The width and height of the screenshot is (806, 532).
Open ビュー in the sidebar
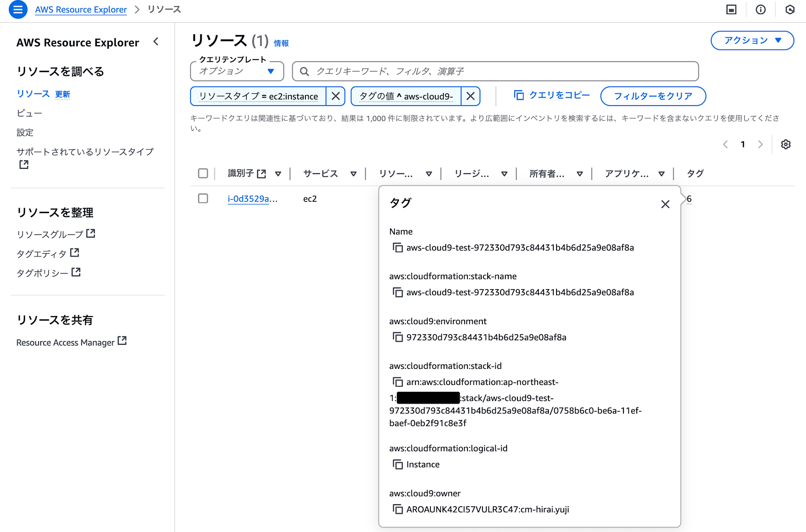pyautogui.click(x=29, y=113)
